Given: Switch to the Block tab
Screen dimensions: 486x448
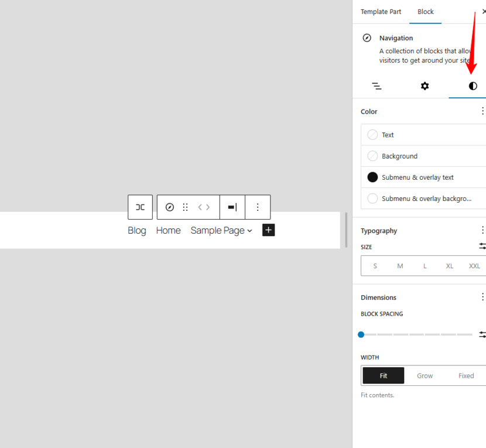Looking at the screenshot, I should [425, 12].
